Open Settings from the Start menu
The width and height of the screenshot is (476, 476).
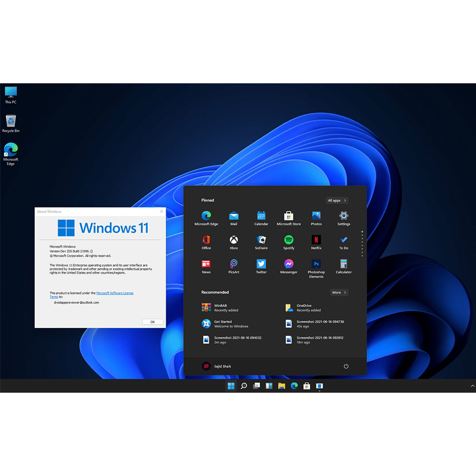(344, 218)
